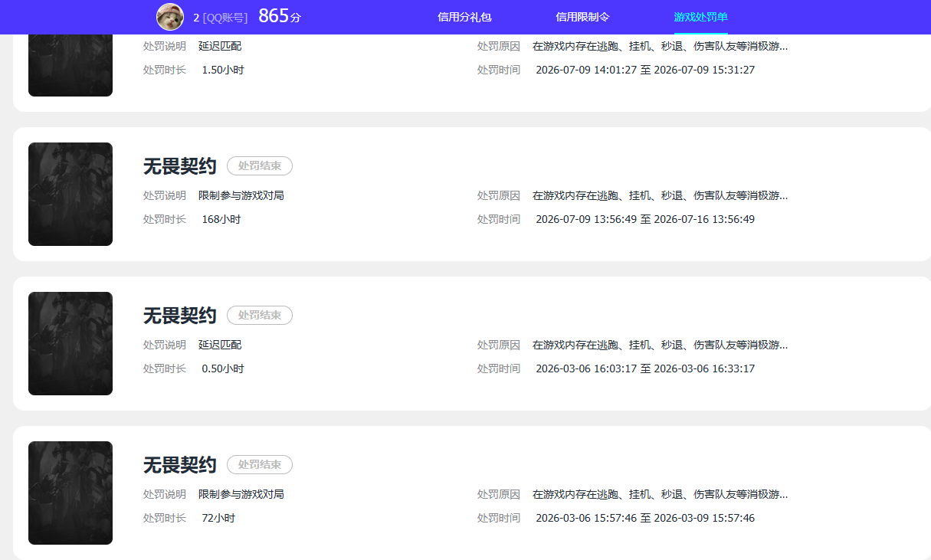The width and height of the screenshot is (931, 560).
Task: Click the user avatar in the header
Action: pyautogui.click(x=170, y=17)
